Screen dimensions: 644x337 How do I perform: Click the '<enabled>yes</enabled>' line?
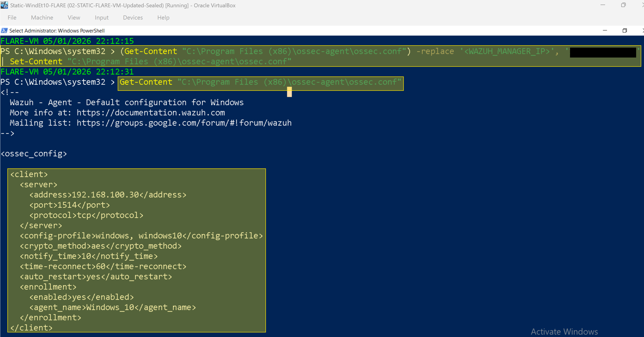click(81, 297)
